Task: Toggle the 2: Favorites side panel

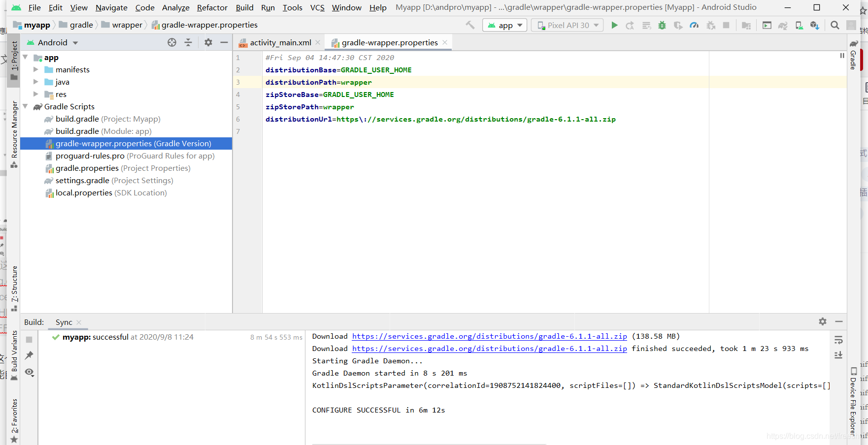Action: coord(14,421)
